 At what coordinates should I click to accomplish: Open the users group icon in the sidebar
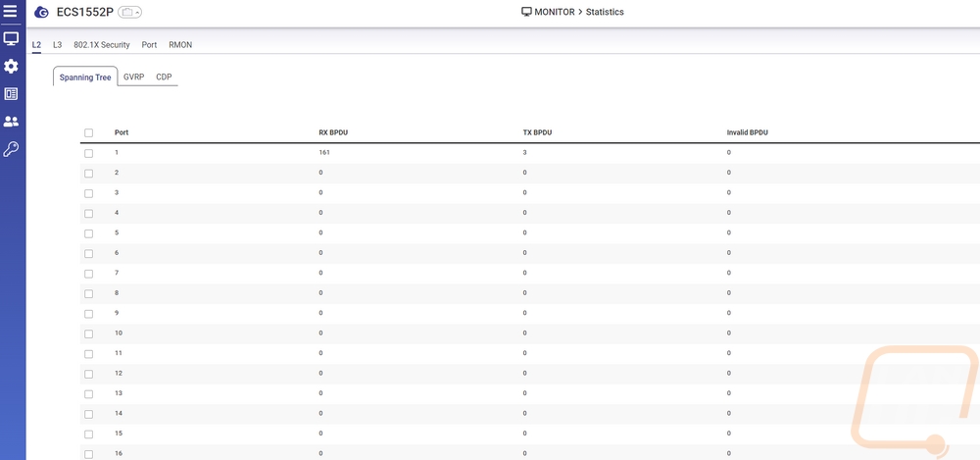[11, 122]
